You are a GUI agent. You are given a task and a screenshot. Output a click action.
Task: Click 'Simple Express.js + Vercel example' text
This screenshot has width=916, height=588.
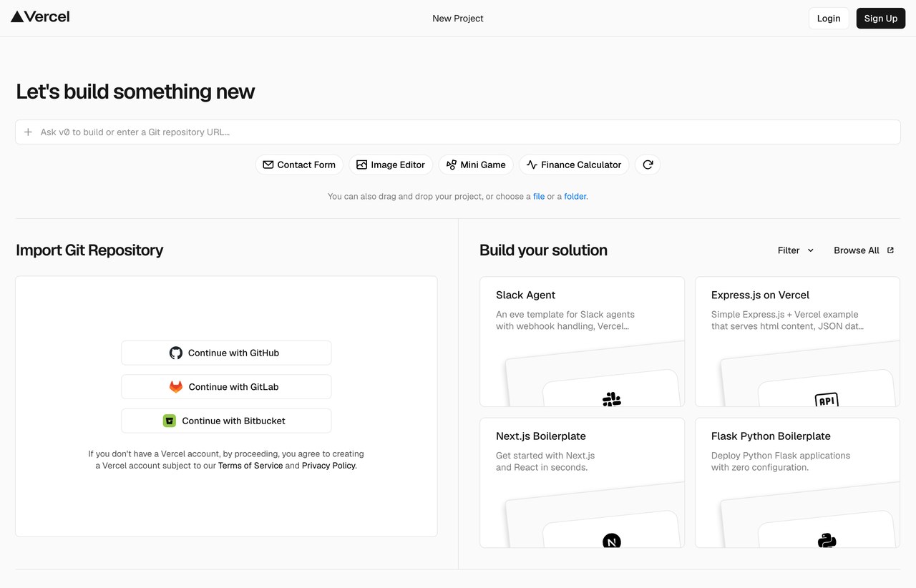click(784, 315)
